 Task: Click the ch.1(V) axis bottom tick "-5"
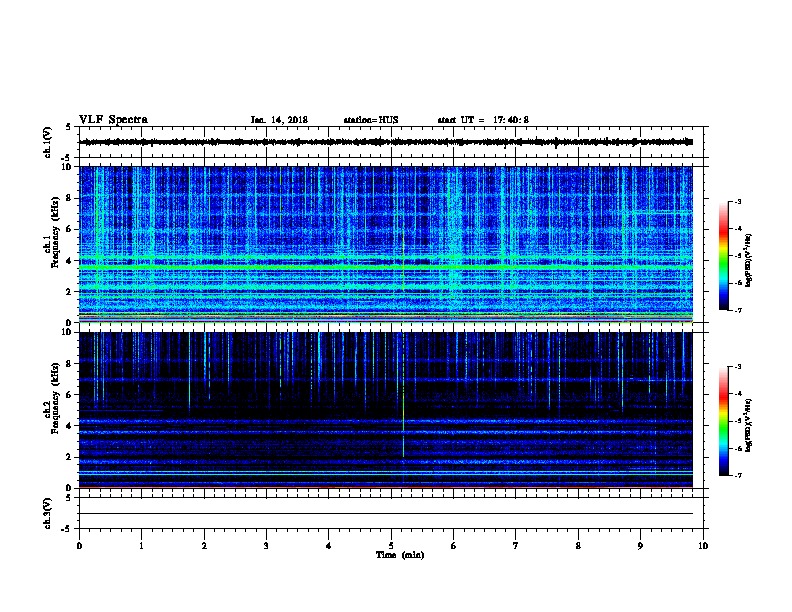tap(67, 158)
